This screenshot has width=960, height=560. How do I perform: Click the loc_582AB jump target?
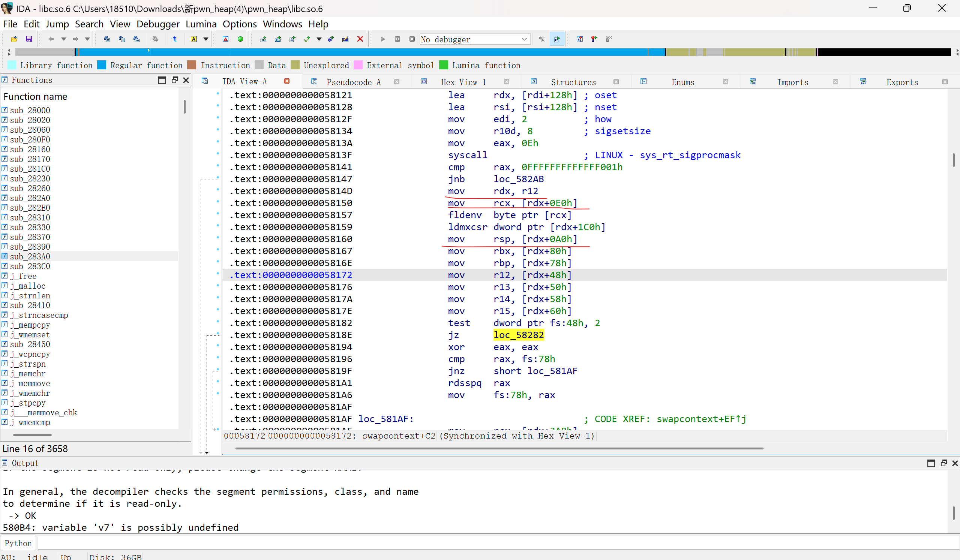(x=519, y=179)
